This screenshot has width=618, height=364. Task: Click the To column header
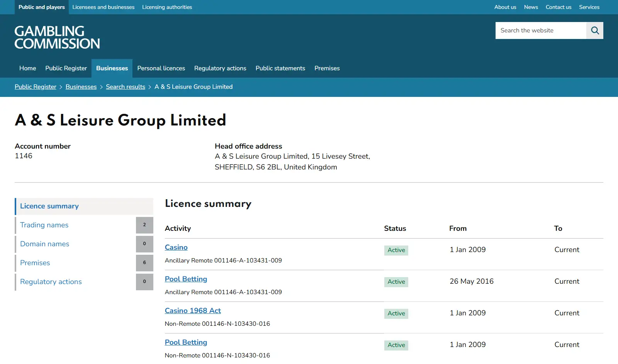click(x=558, y=229)
